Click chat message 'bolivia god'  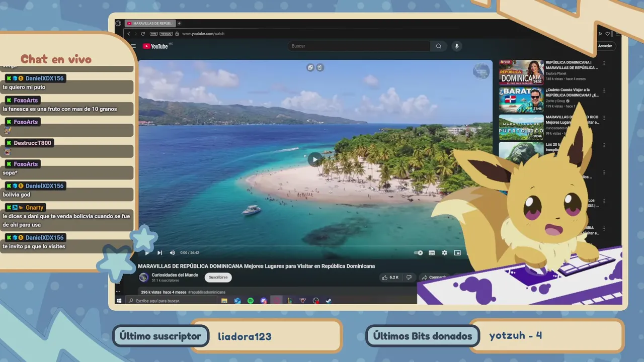click(17, 195)
